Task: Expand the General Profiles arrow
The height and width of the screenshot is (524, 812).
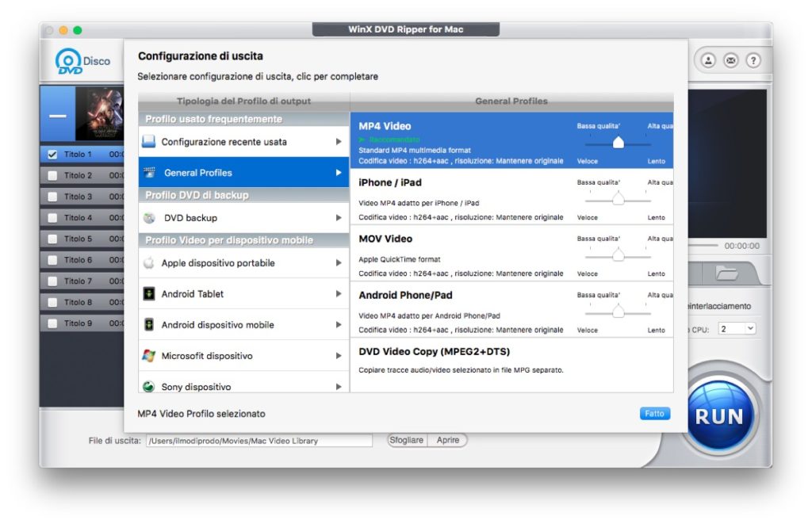Action: click(x=339, y=173)
